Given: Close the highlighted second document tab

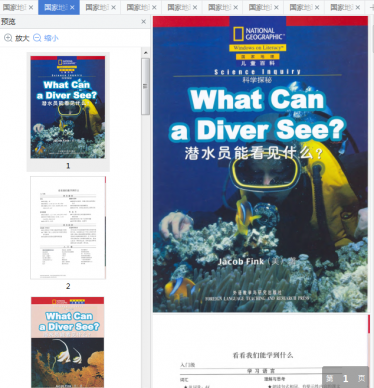Looking at the screenshot, I should pos(73,7).
